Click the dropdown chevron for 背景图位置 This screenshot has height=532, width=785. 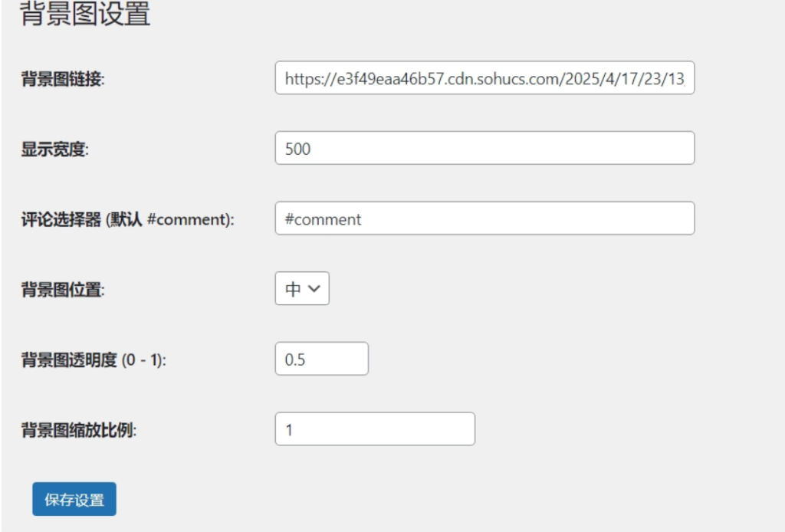[x=313, y=289]
